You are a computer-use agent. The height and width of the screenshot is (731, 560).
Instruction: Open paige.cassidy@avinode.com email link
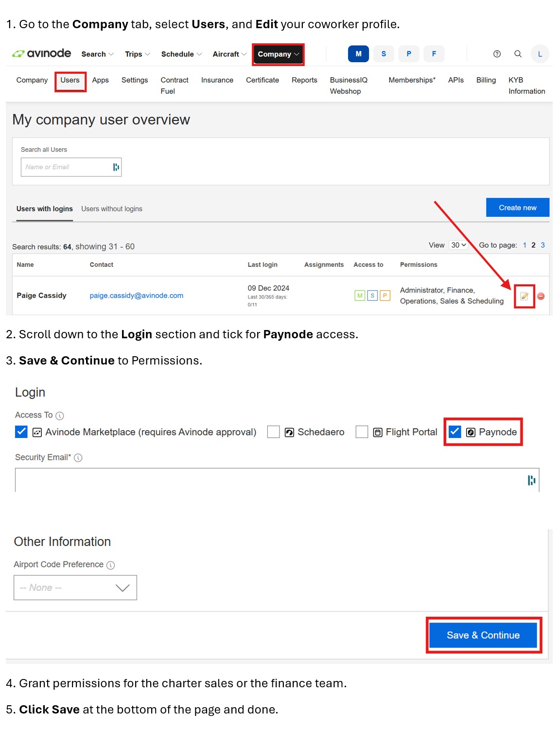click(x=137, y=296)
